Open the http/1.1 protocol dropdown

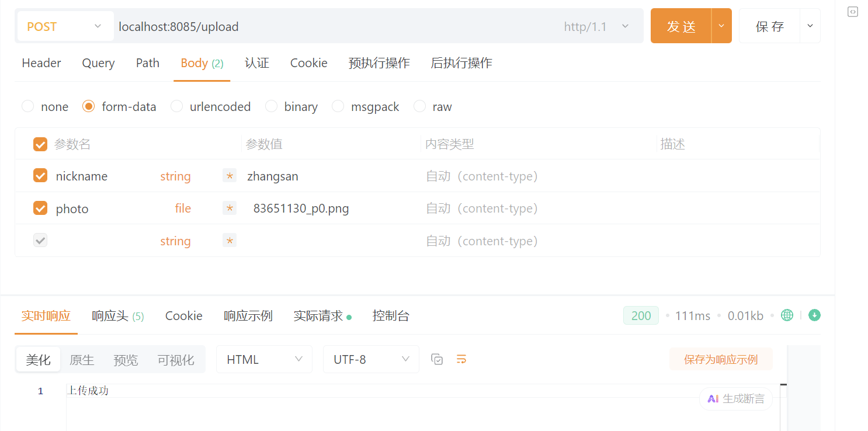tap(596, 26)
